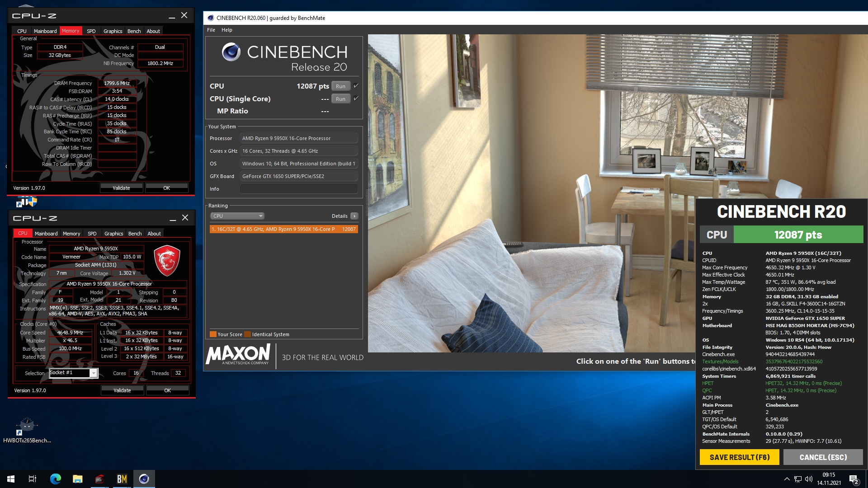Toggle CPU test checkmark
The image size is (868, 488).
(356, 86)
